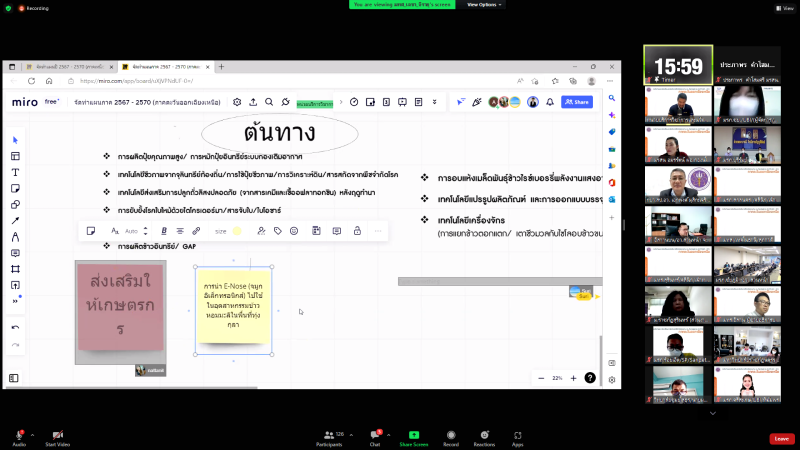Pick the Sticky note tool in sidebar

[x=15, y=188]
